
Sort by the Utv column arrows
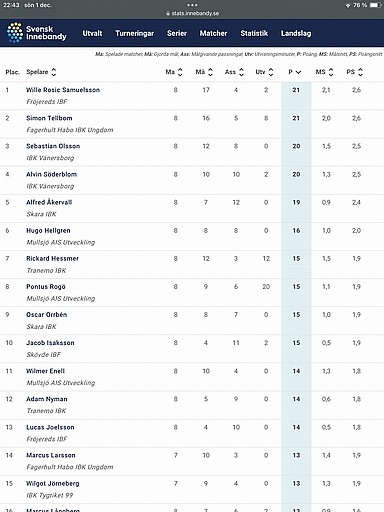(271, 72)
